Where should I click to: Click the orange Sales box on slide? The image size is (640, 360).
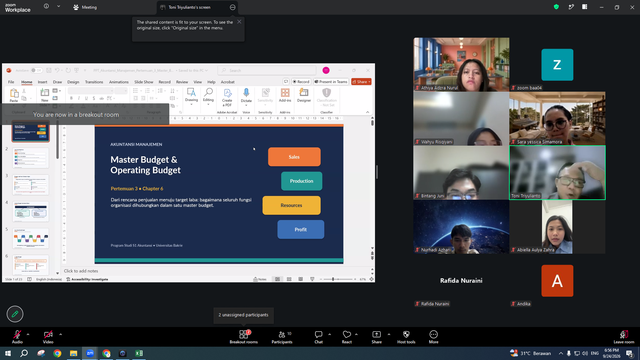tap(294, 157)
